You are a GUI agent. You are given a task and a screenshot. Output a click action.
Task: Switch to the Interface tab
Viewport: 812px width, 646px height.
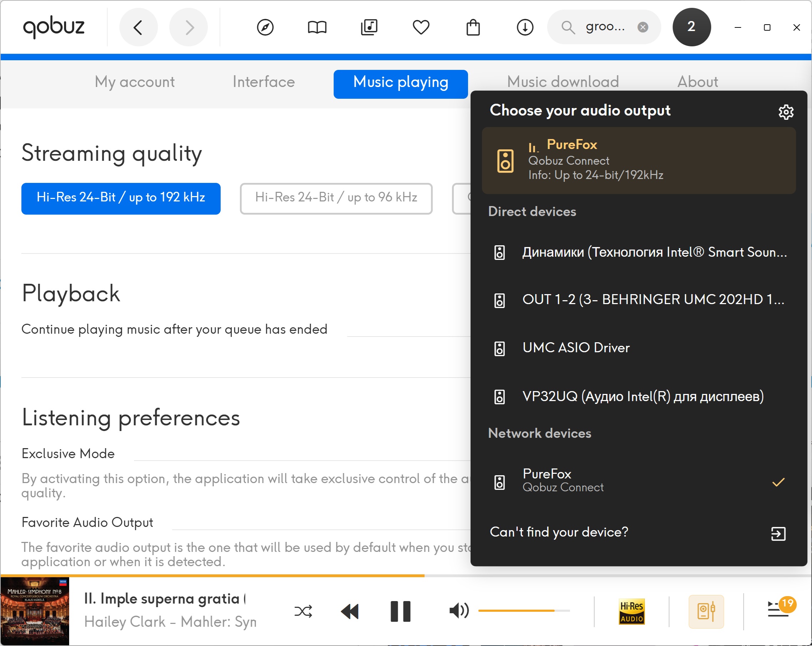264,82
